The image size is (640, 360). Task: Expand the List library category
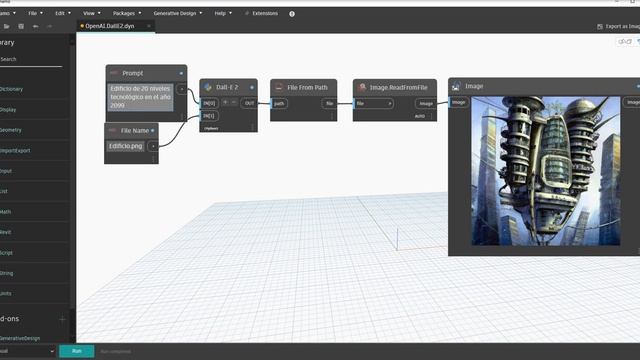coord(34,191)
